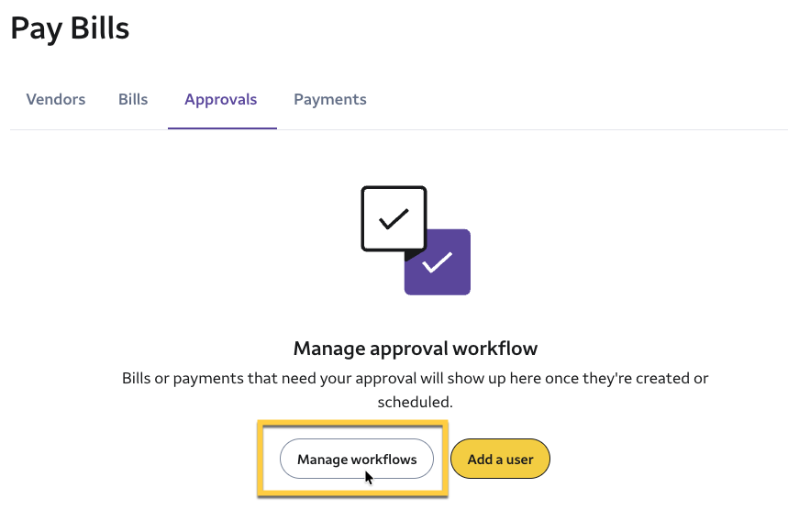Click the word 'Pay' in page title

pyautogui.click(x=37, y=29)
